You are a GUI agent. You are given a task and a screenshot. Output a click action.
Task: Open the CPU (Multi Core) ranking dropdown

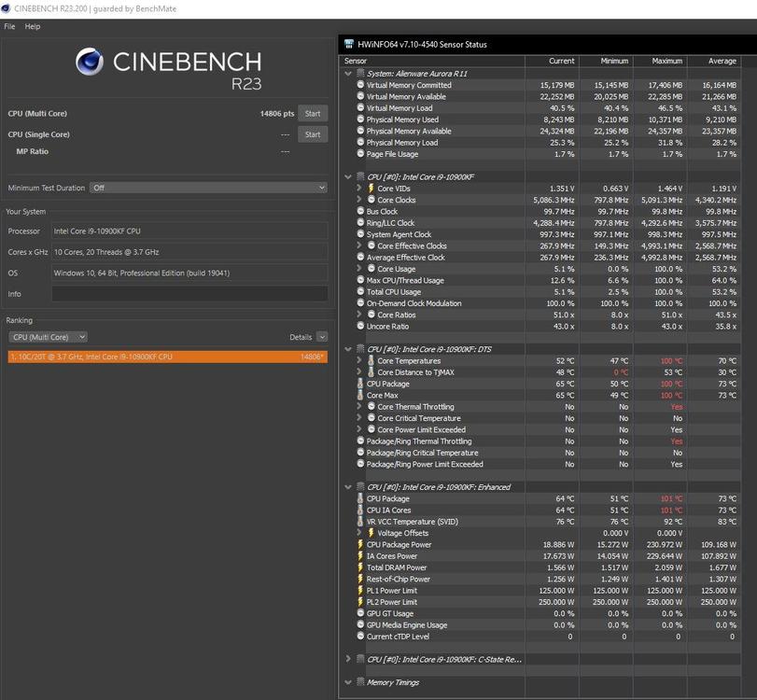(48, 337)
